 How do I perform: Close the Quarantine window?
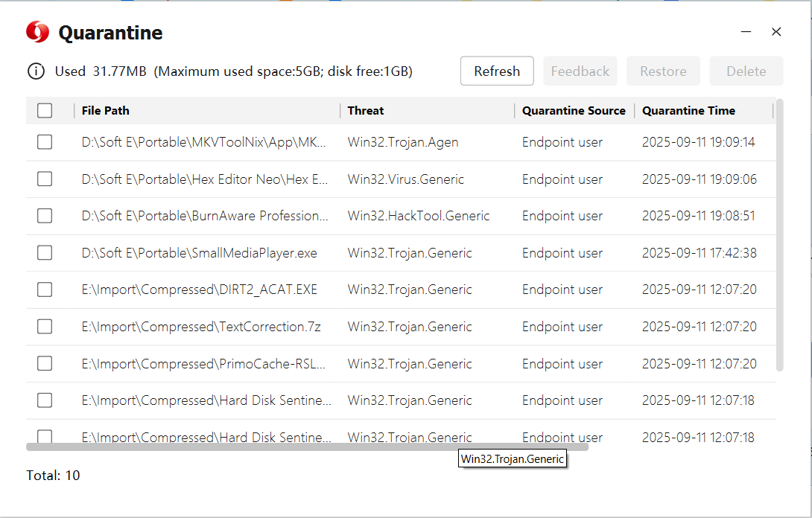coord(776,32)
